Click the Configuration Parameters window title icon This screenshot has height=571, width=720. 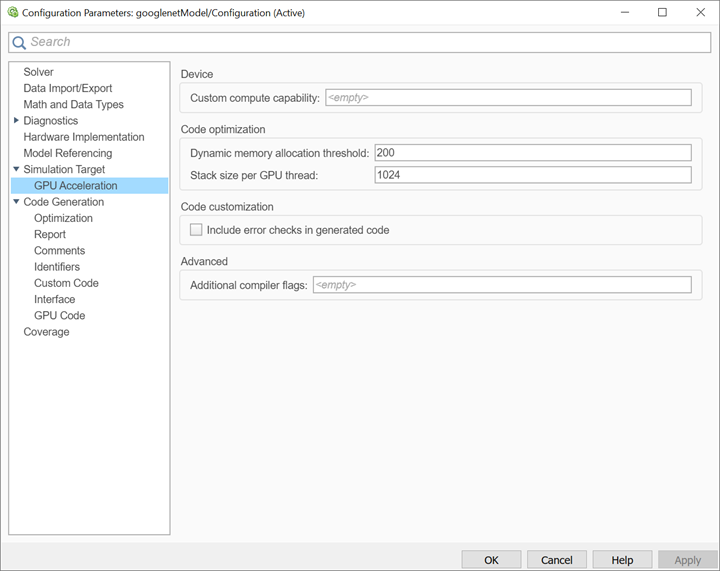tap(12, 13)
